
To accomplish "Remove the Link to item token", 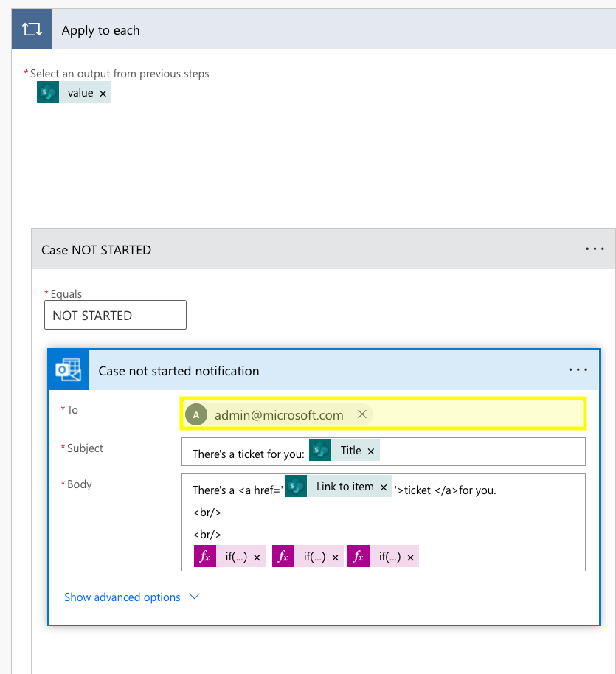I will pos(384,487).
